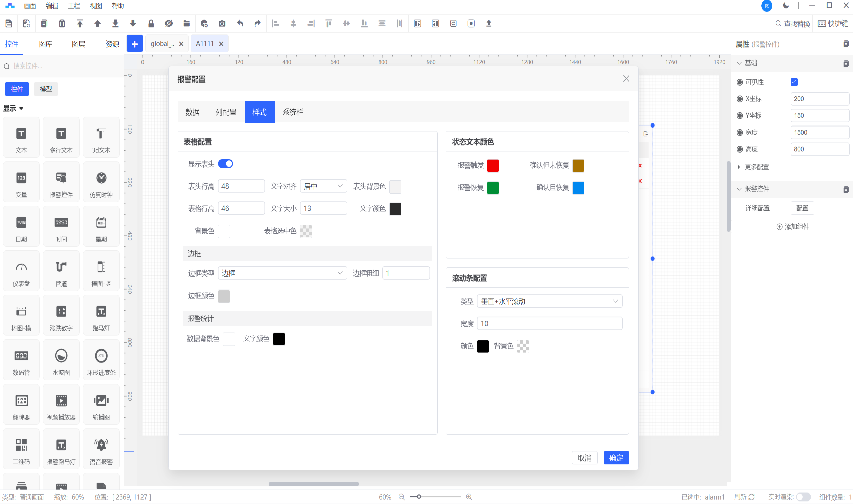Click the 确定 button

tap(616, 458)
